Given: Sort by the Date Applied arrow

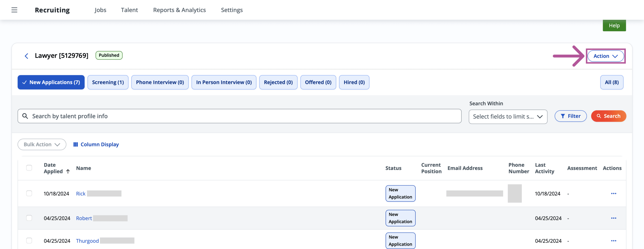Looking at the screenshot, I should click(x=68, y=172).
